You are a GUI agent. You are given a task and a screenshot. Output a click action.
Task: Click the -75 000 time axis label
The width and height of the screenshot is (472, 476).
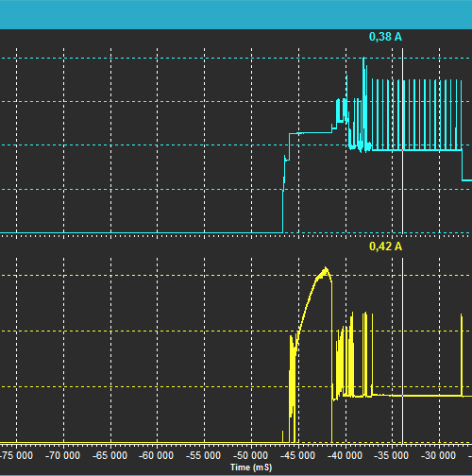[16, 455]
